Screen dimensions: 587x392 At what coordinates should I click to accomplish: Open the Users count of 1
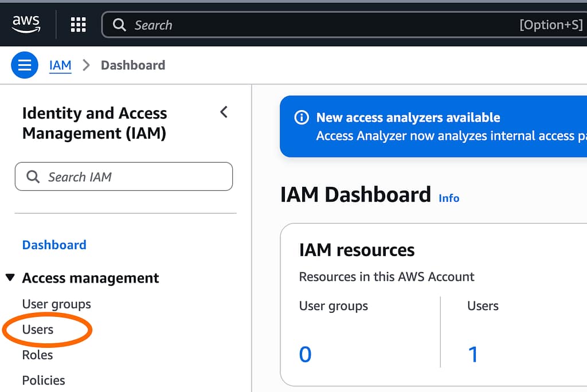point(473,354)
